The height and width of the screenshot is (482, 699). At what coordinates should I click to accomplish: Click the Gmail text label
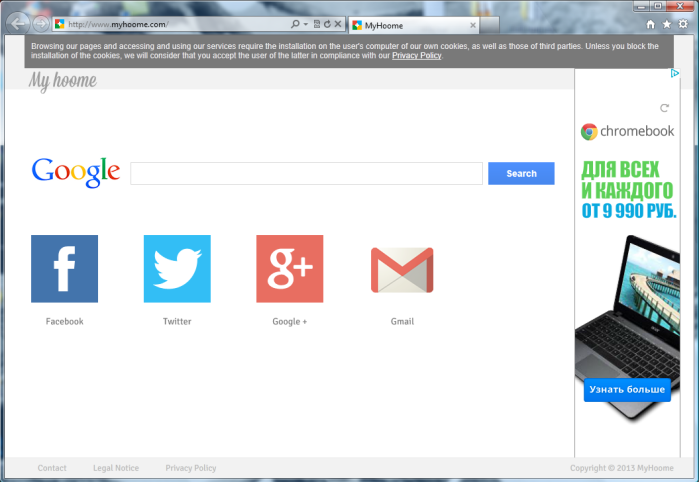pos(402,321)
